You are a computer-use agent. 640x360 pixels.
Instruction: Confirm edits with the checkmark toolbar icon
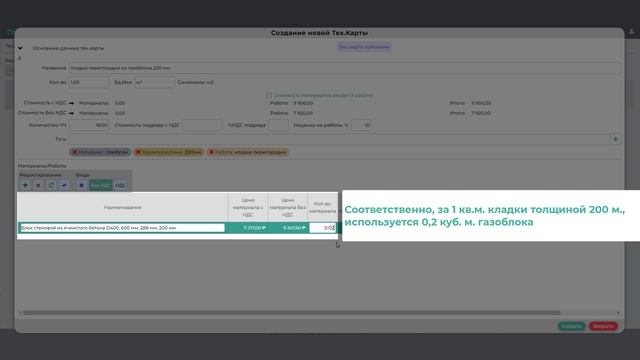click(x=64, y=185)
